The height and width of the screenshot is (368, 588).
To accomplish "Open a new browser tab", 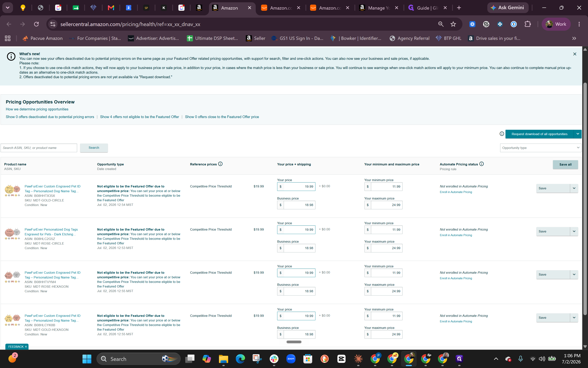I will point(459,8).
